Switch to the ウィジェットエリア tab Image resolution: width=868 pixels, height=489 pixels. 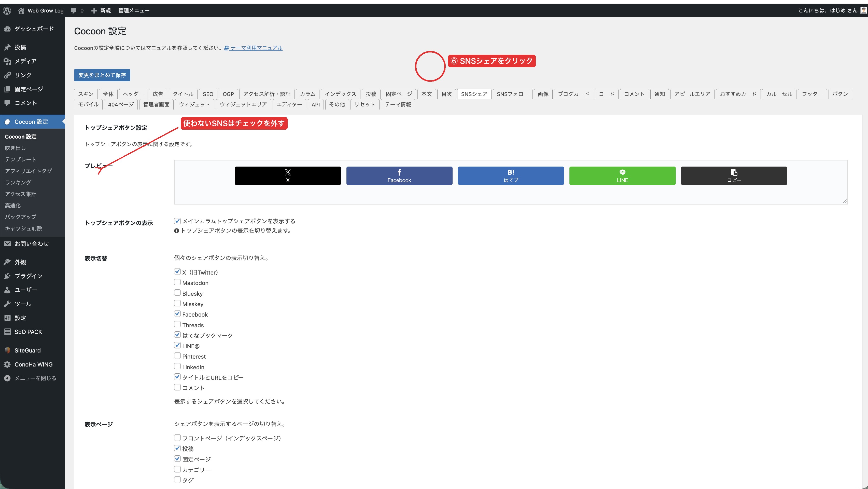click(x=243, y=104)
